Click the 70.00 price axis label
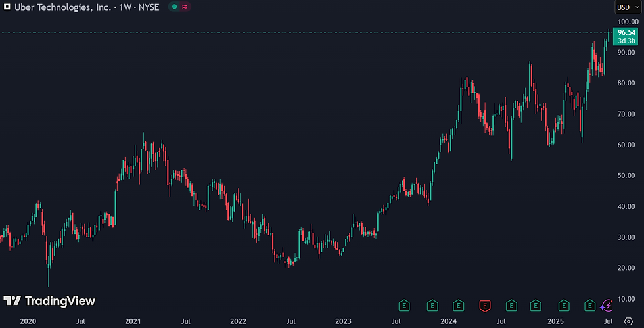The height and width of the screenshot is (328, 644). click(x=626, y=114)
